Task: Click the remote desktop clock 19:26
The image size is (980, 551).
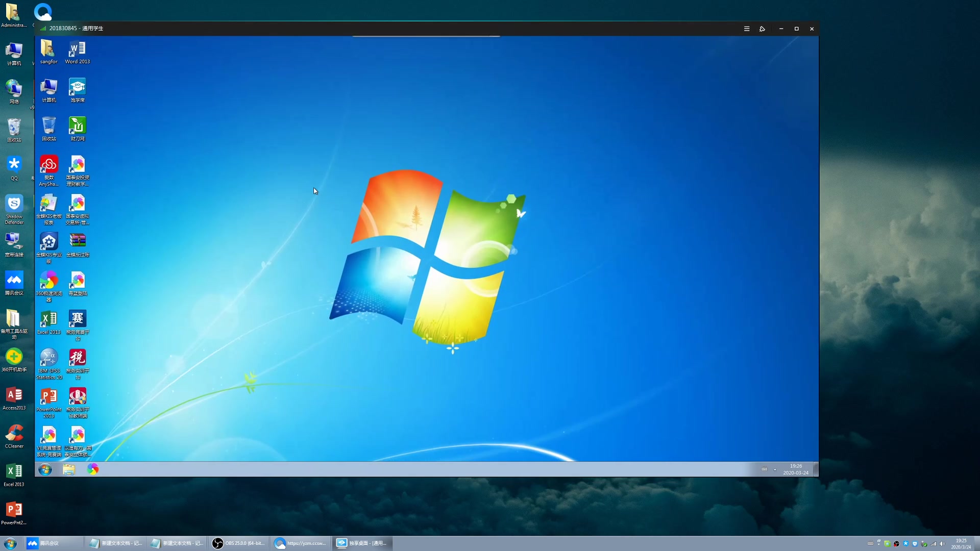Action: pos(796,469)
